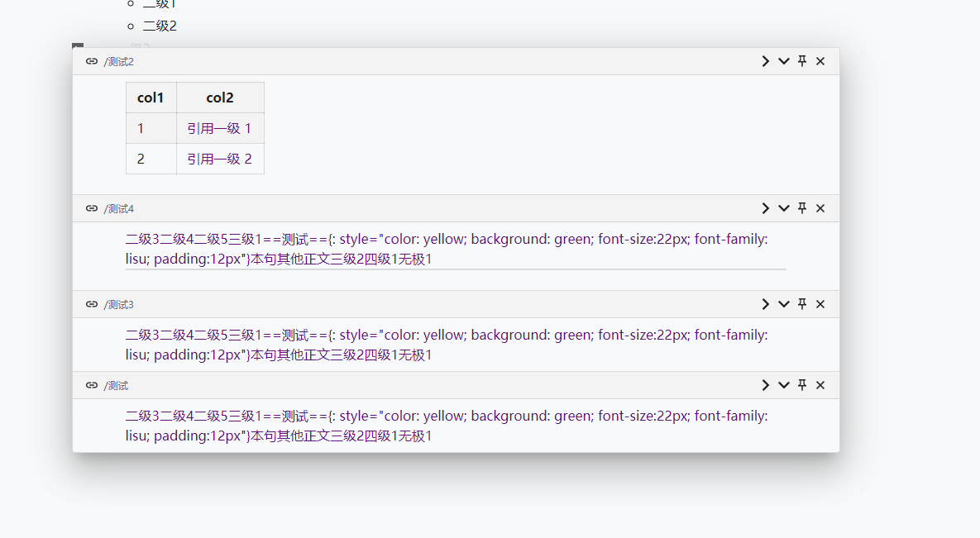
Task: Pin the /测试4 panel
Action: [802, 208]
